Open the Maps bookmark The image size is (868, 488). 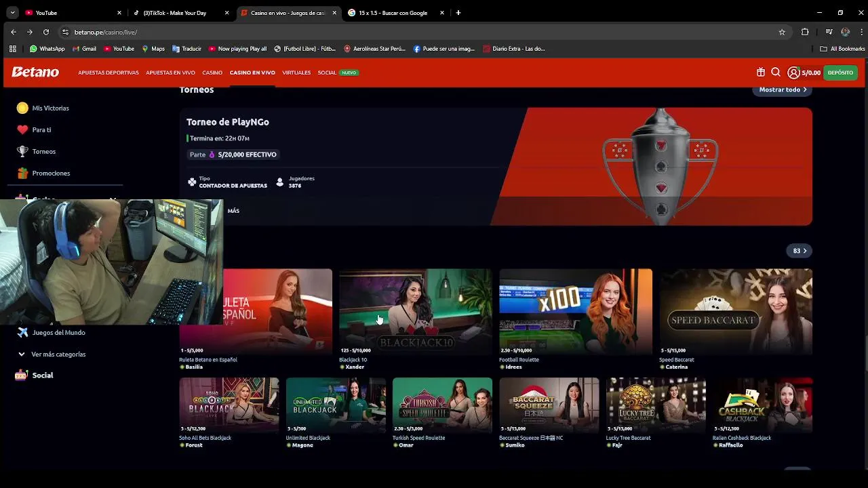point(153,49)
